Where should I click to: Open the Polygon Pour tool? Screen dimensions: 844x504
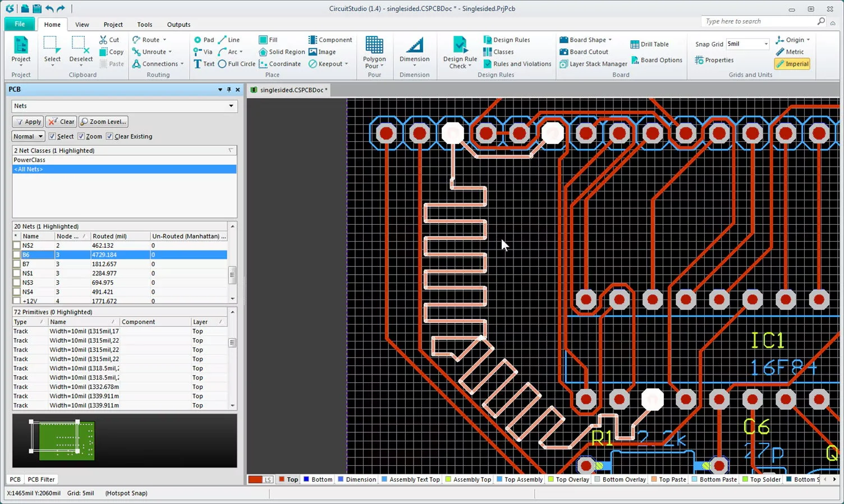(374, 52)
